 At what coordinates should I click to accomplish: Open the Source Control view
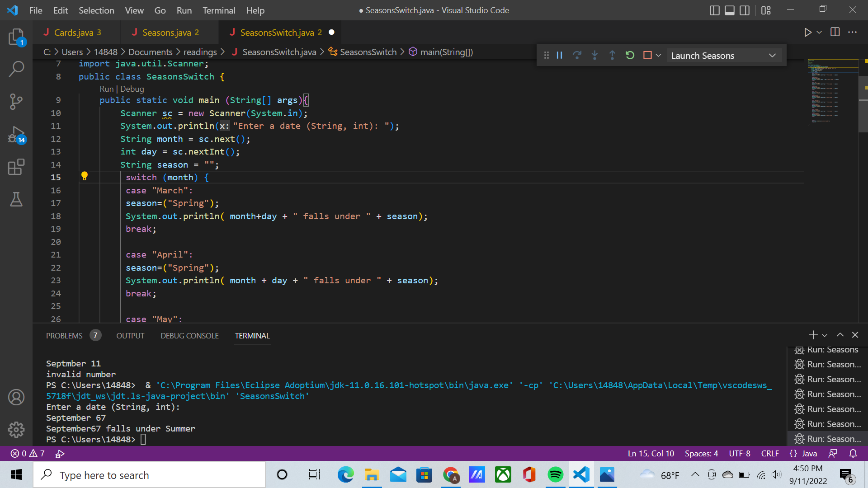click(16, 101)
